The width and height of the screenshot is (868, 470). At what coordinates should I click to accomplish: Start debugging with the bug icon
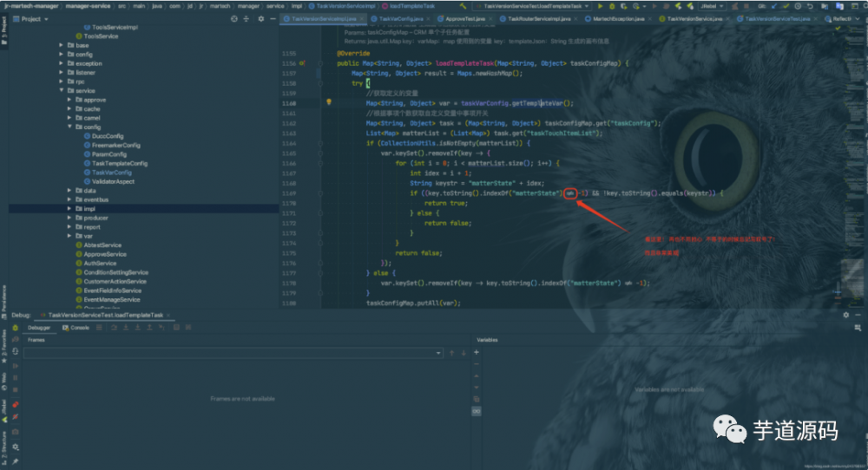coord(612,6)
